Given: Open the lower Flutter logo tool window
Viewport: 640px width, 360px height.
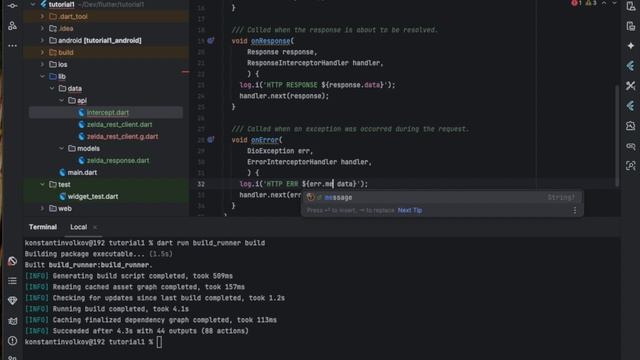Looking at the screenshot, I should [631, 106].
